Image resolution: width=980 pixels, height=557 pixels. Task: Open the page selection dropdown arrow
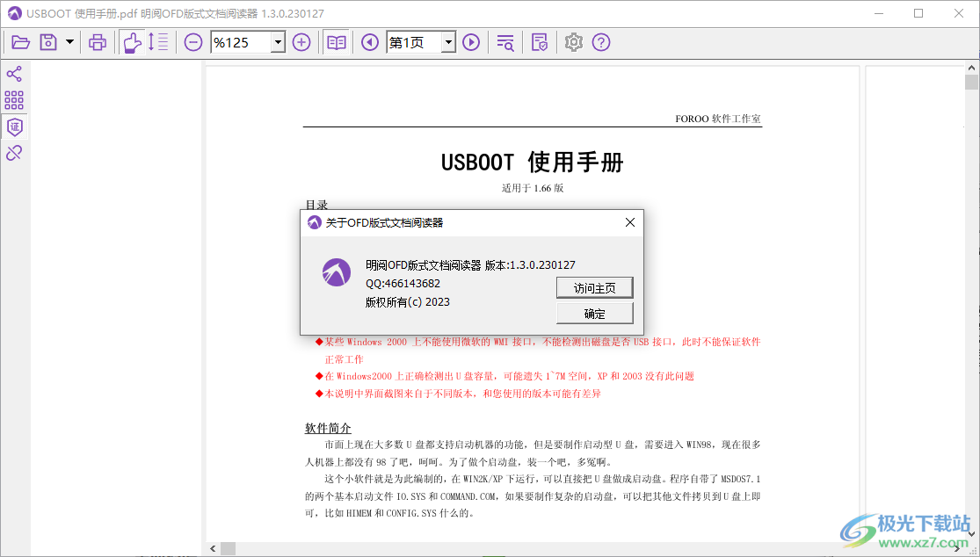(x=449, y=42)
